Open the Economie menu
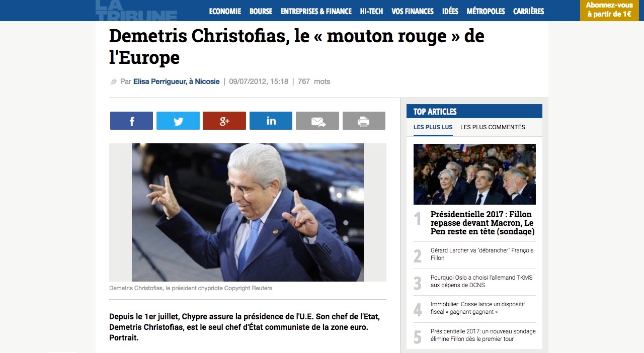This screenshot has height=353, width=644. pyautogui.click(x=225, y=11)
